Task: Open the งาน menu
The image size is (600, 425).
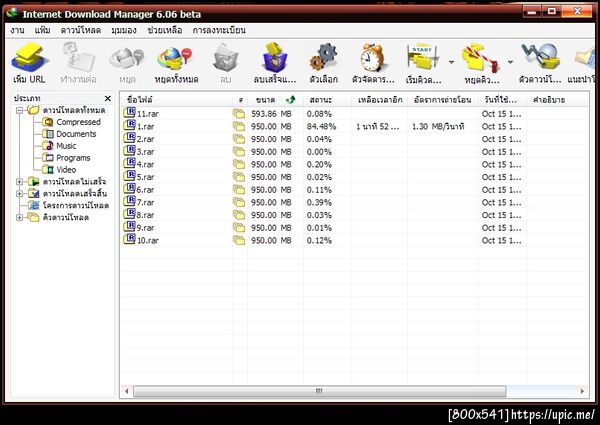Action: pyautogui.click(x=18, y=30)
